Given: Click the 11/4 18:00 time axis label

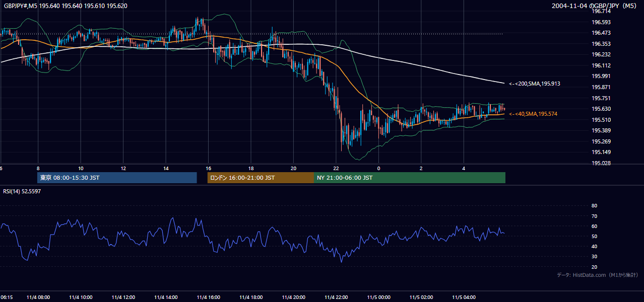Looking at the screenshot, I should tap(251, 297).
